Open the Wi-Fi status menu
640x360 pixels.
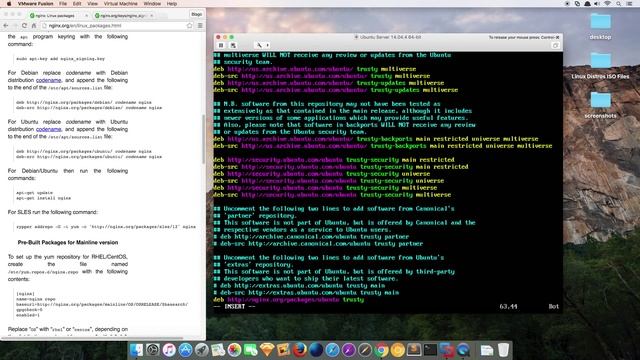(608, 4)
